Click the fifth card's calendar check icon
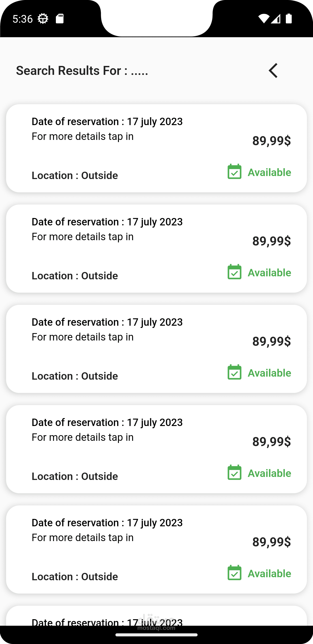The width and height of the screenshot is (313, 644). coord(234,573)
